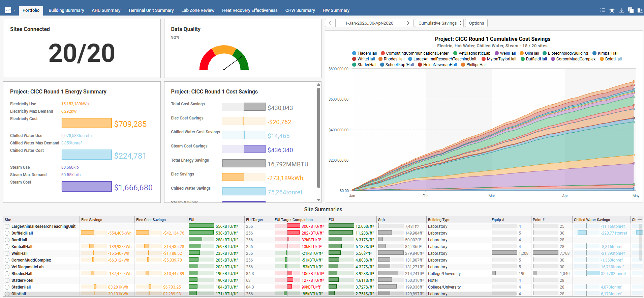Sort by ECI column header

click(352, 220)
